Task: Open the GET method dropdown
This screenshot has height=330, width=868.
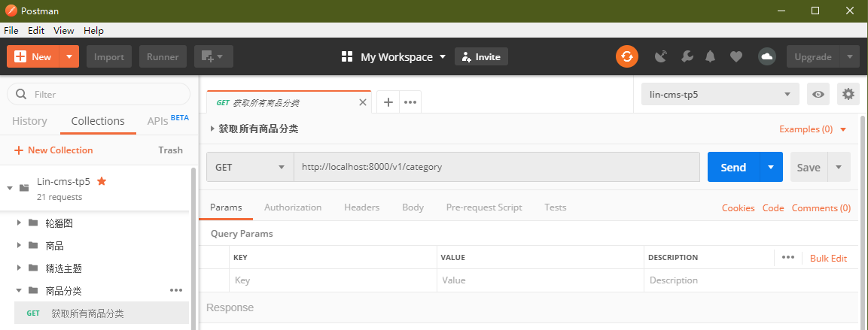Action: [250, 168]
